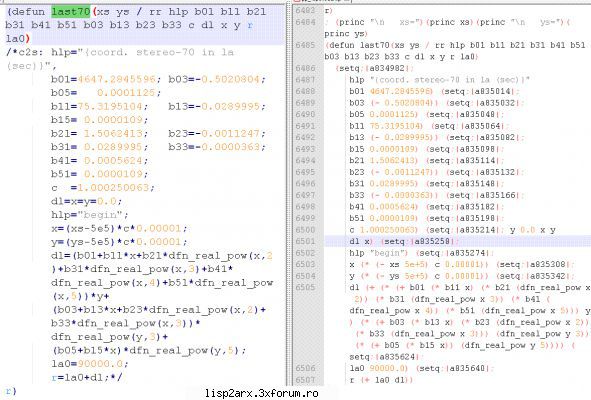
Task: Place cursor on hlp="begin" line
Action: [90, 215]
